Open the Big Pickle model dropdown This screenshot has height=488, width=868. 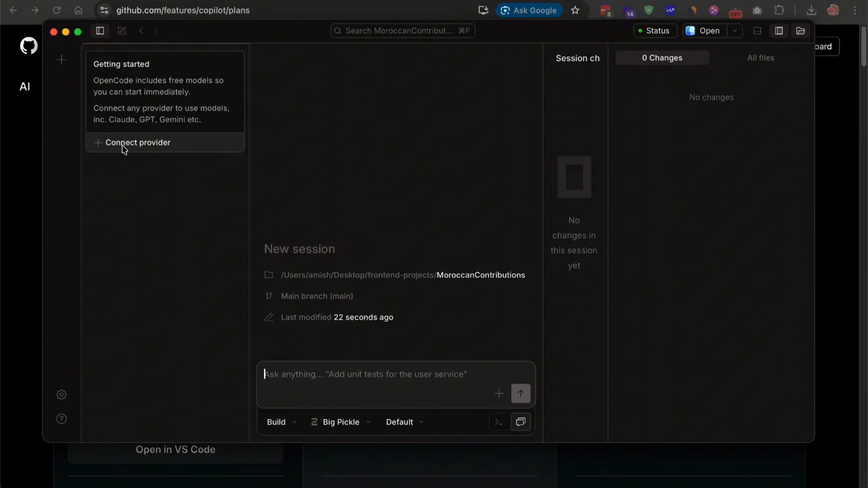coord(341,422)
